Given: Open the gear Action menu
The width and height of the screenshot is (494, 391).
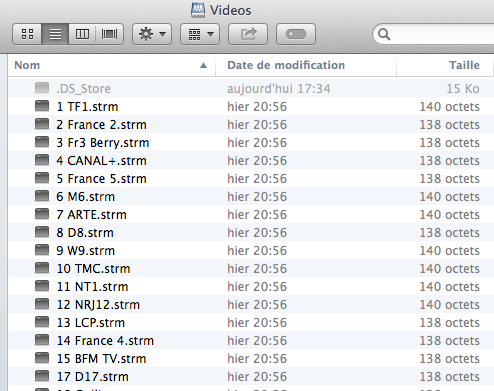Looking at the screenshot, I should tap(152, 34).
